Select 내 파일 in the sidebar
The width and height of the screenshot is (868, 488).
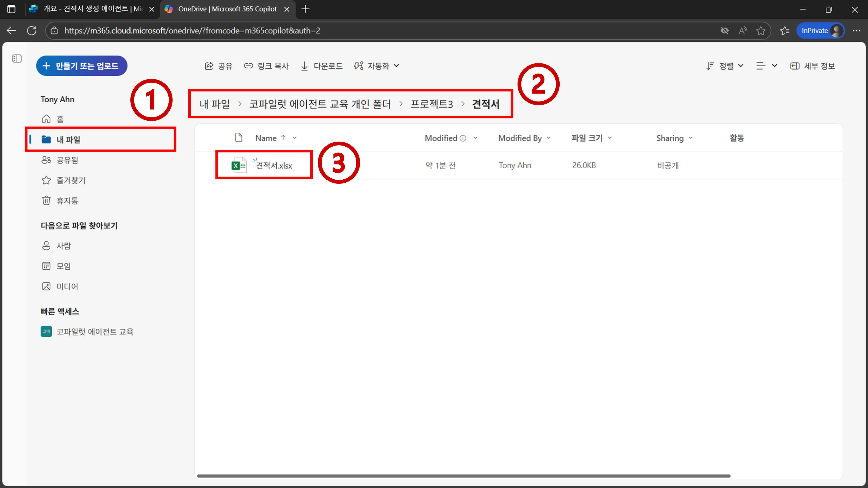[x=68, y=139]
